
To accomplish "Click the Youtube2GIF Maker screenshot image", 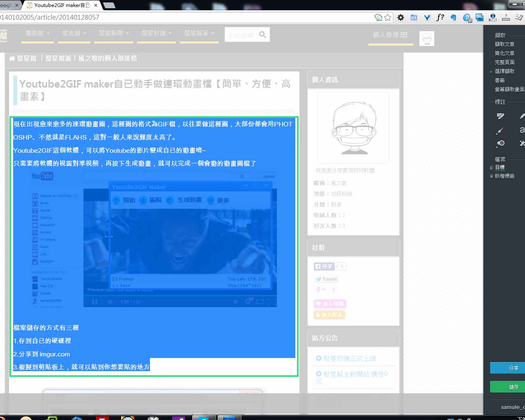I will point(154,239).
